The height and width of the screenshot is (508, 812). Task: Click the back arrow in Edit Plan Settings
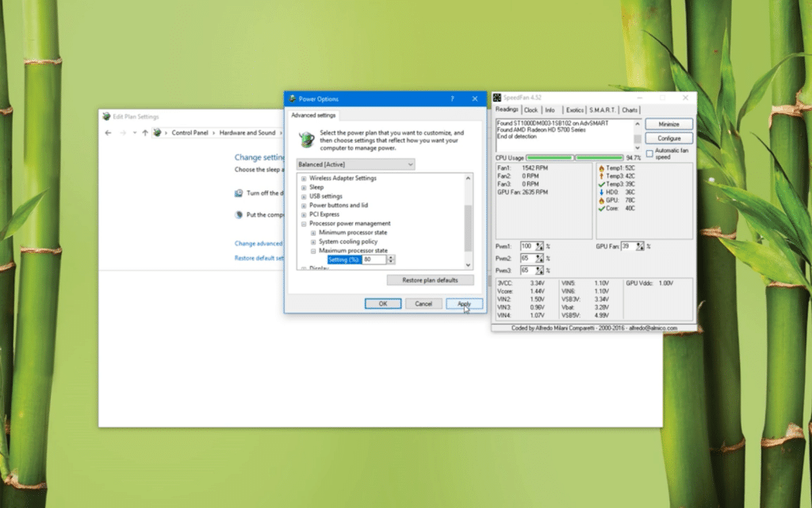click(x=109, y=133)
